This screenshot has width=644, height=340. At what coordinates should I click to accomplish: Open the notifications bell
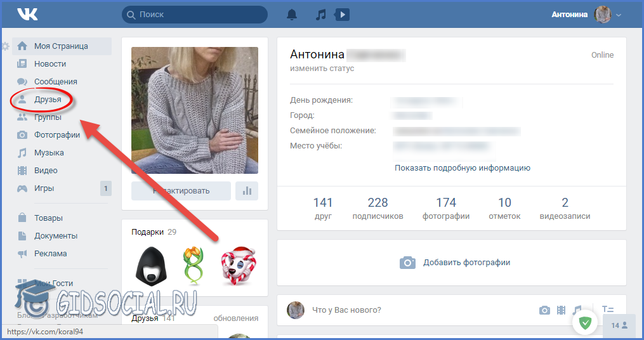click(292, 15)
